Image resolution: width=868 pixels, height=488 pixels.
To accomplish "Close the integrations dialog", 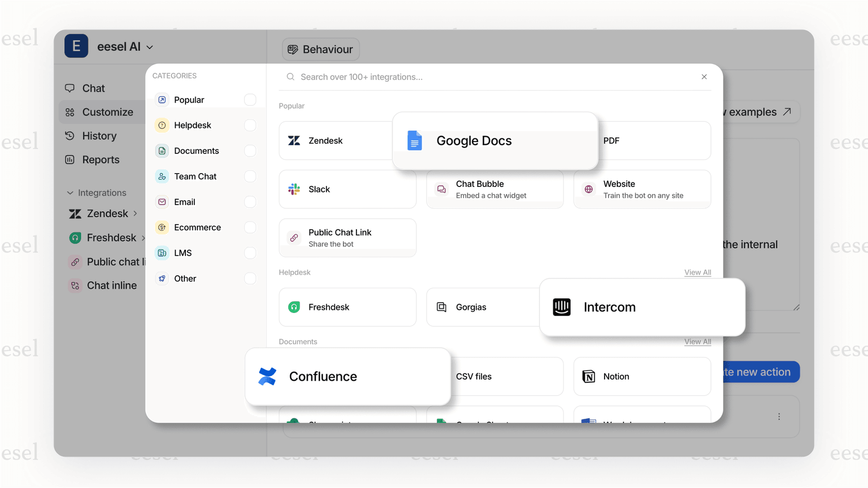I will 704,77.
